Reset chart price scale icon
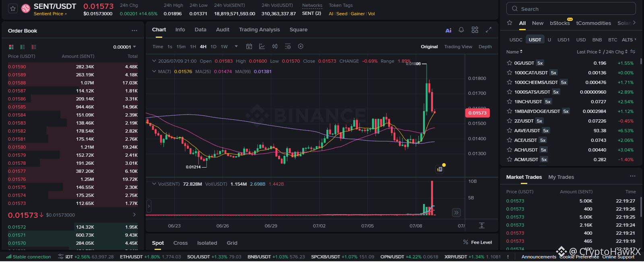This screenshot has width=644, height=262. (481, 225)
